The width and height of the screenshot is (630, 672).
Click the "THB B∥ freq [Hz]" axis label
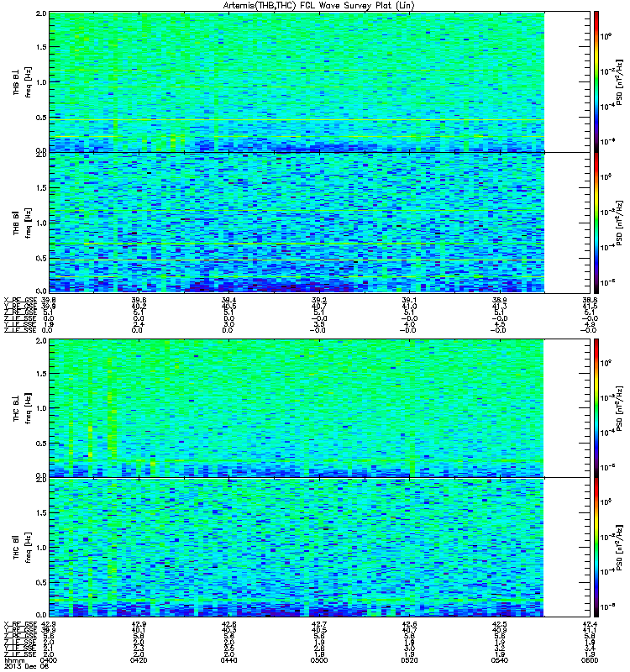tap(22, 223)
